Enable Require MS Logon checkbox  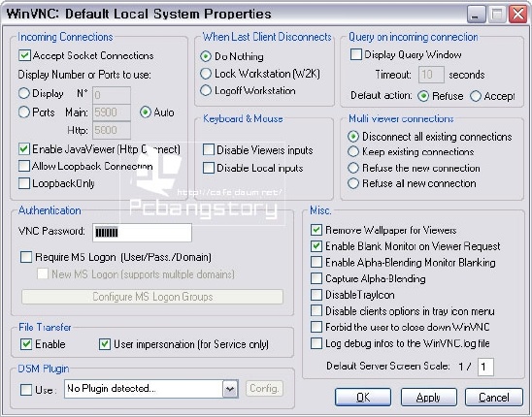coord(26,257)
